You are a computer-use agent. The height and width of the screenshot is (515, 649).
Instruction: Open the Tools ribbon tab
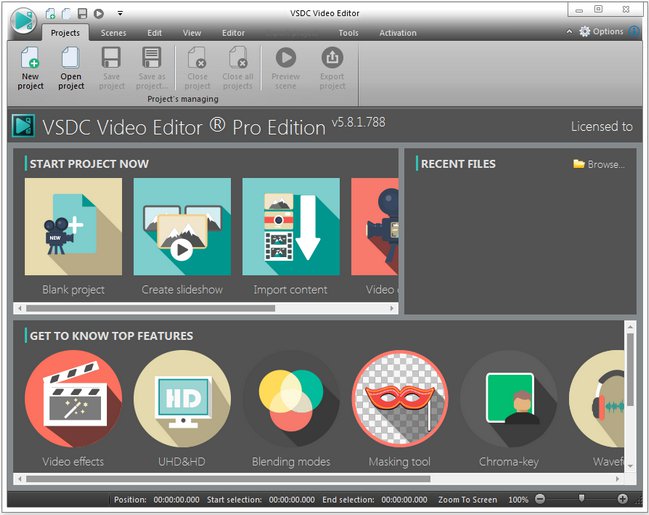(349, 33)
